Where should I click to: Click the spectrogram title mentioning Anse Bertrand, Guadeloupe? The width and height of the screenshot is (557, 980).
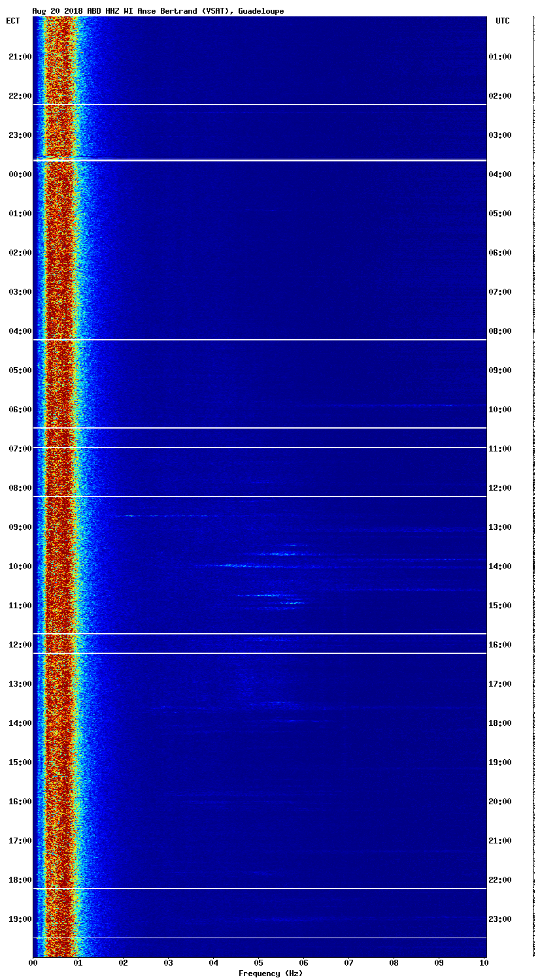(x=158, y=11)
